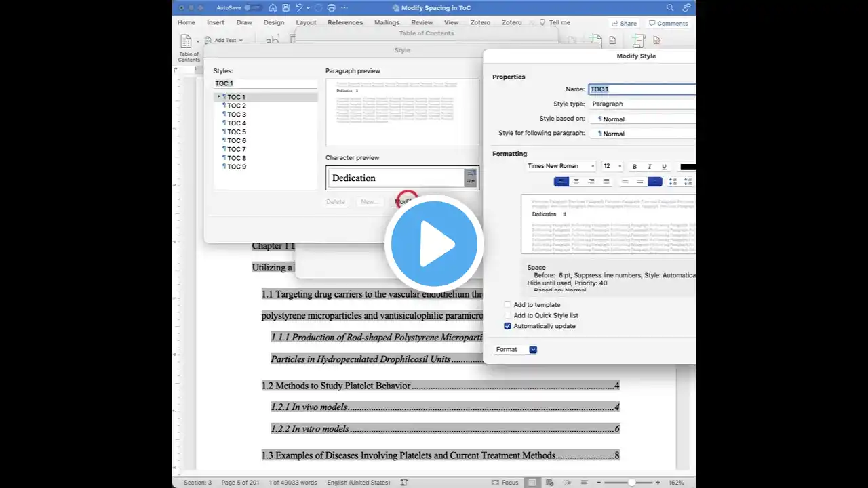This screenshot has width=868, height=488.
Task: Open the Times New Roman font dropdown
Action: pos(561,166)
